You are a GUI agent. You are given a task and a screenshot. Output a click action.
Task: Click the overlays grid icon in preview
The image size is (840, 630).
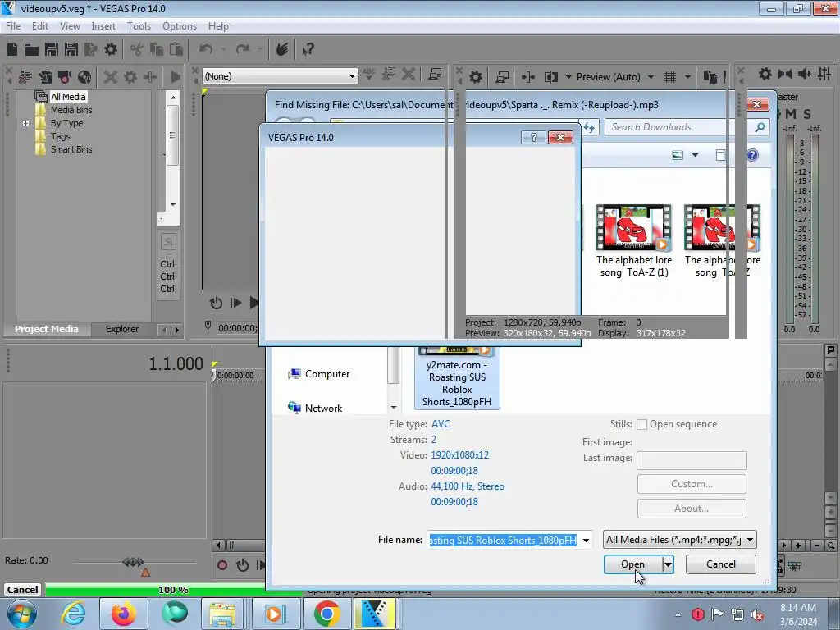point(670,77)
